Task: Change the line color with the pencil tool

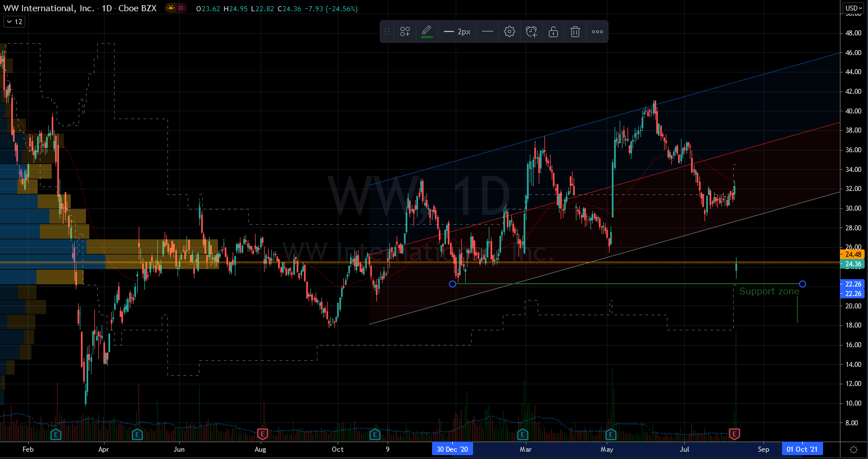Action: [x=427, y=31]
